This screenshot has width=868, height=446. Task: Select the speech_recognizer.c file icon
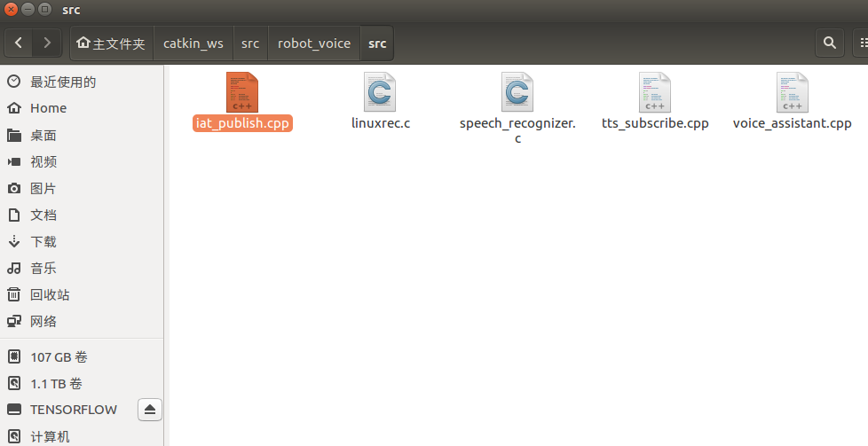point(517,92)
